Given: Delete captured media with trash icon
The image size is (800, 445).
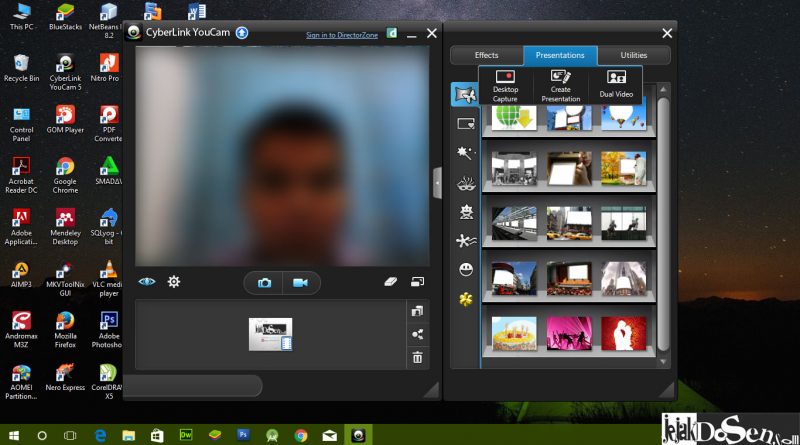Looking at the screenshot, I should [417, 357].
